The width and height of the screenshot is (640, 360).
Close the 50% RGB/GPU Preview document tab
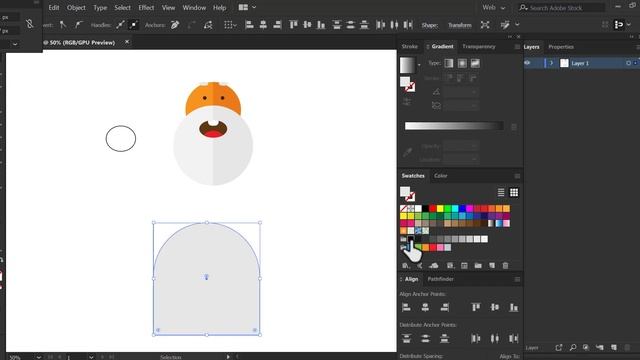click(x=127, y=42)
